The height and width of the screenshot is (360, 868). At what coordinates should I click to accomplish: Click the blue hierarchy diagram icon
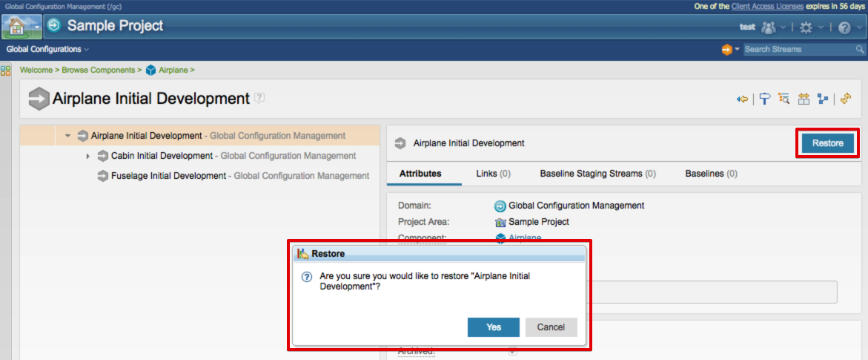click(823, 99)
